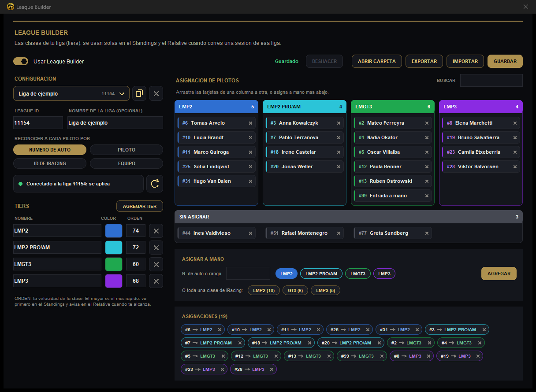Edit the LMP3 order value 68
This screenshot has width=536, height=392.
(136, 281)
